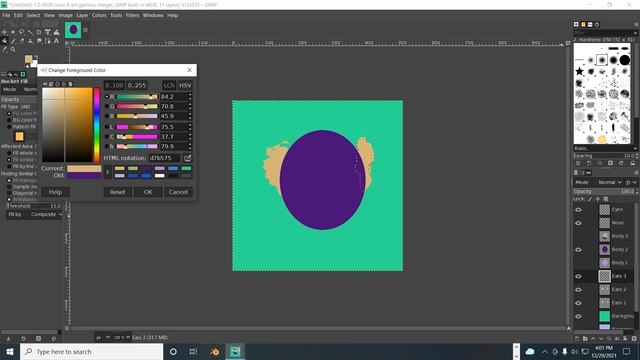This screenshot has width=640, height=360.
Task: Open the Filters menu
Action: tap(132, 15)
